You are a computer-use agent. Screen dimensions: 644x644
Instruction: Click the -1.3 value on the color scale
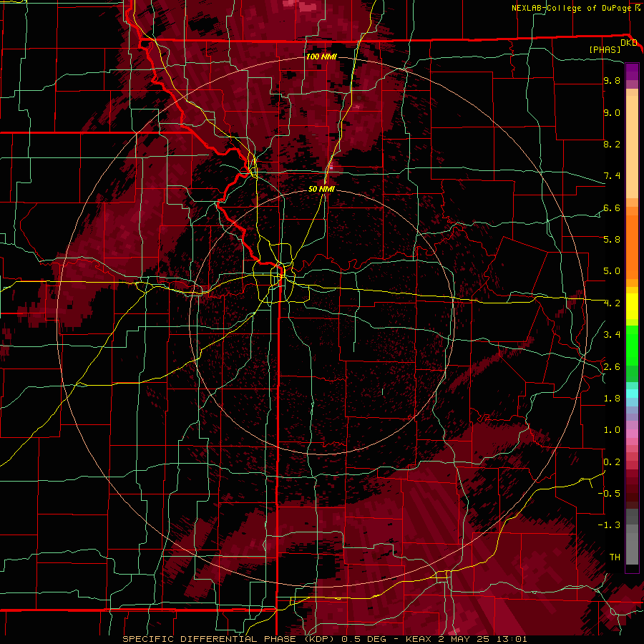[x=609, y=525]
